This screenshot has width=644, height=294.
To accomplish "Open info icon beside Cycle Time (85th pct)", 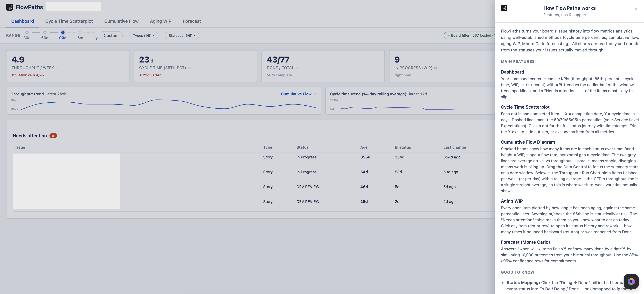I will tap(189, 68).
